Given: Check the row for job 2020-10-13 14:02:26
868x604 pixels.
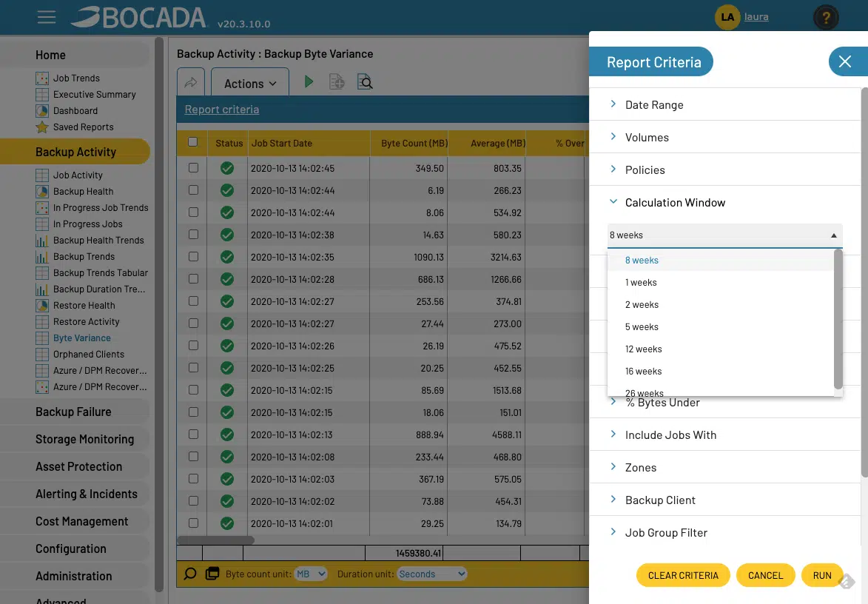Looking at the screenshot, I should pos(193,345).
